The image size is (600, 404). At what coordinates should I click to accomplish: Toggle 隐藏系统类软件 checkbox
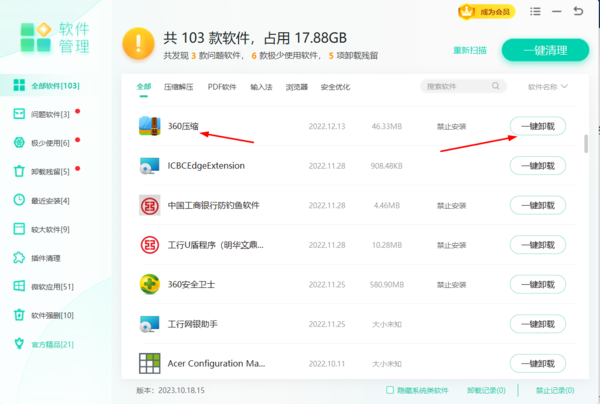pyautogui.click(x=390, y=390)
